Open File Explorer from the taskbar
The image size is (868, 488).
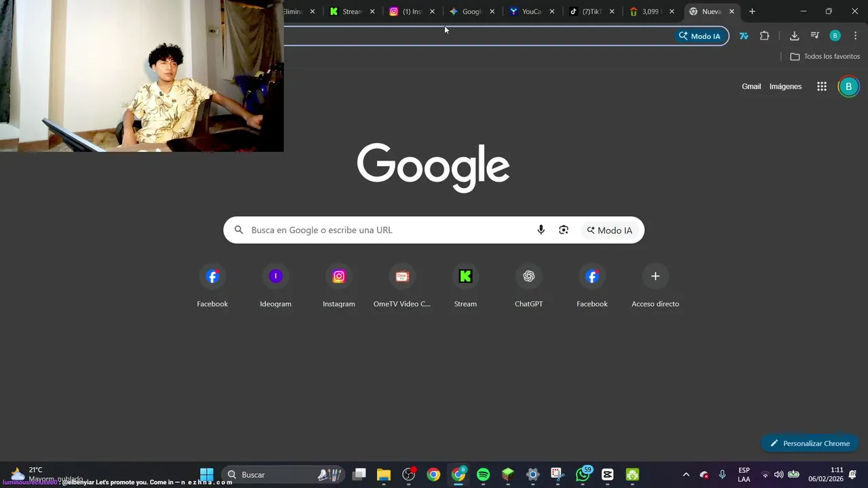[384, 474]
